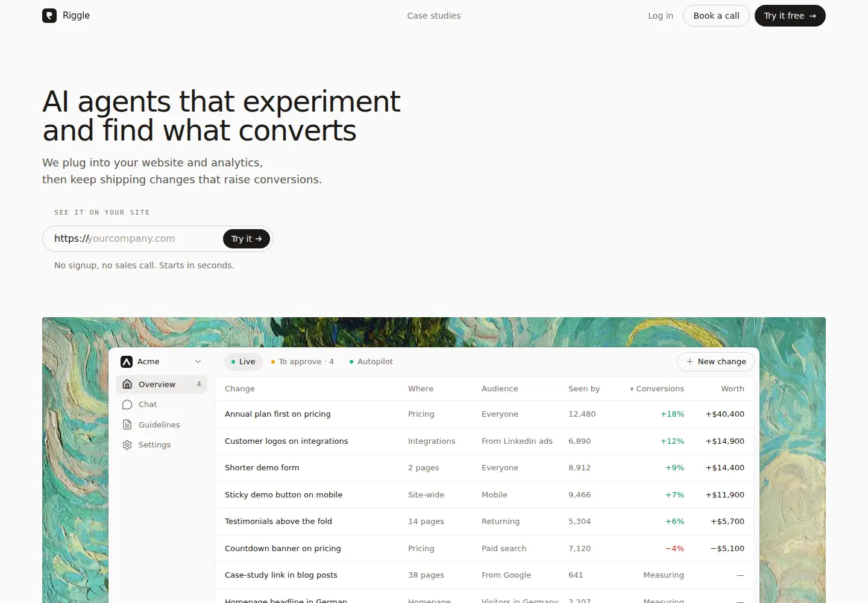Click the Audience column header
868x603 pixels.
pos(500,389)
